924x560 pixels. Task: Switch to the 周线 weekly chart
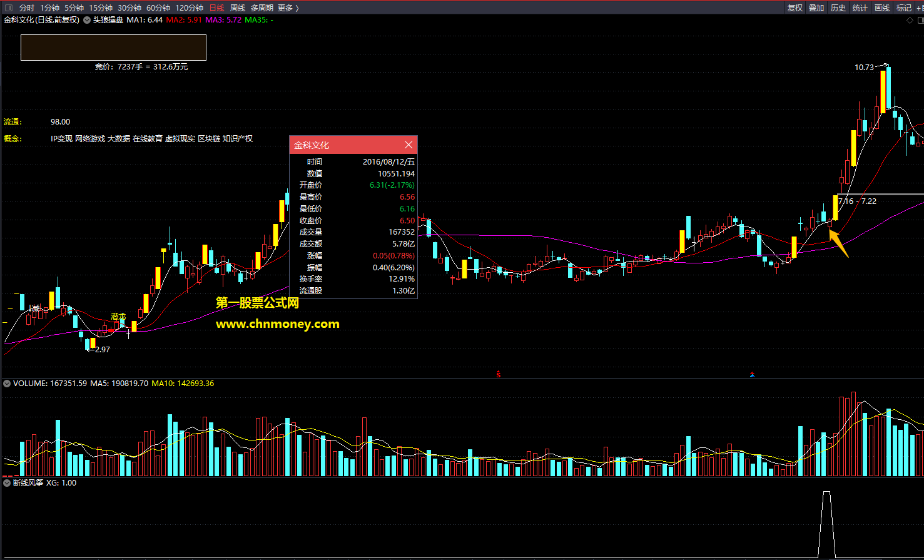(238, 8)
